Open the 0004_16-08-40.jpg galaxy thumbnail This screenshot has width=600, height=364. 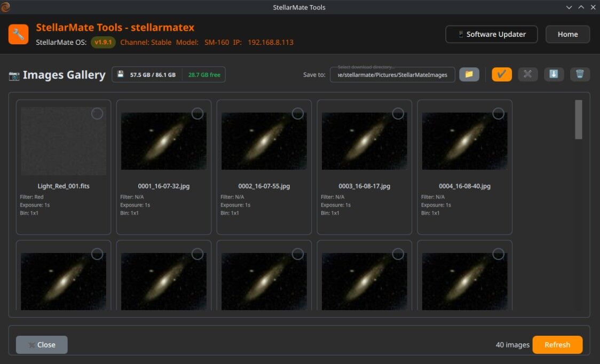(464, 141)
